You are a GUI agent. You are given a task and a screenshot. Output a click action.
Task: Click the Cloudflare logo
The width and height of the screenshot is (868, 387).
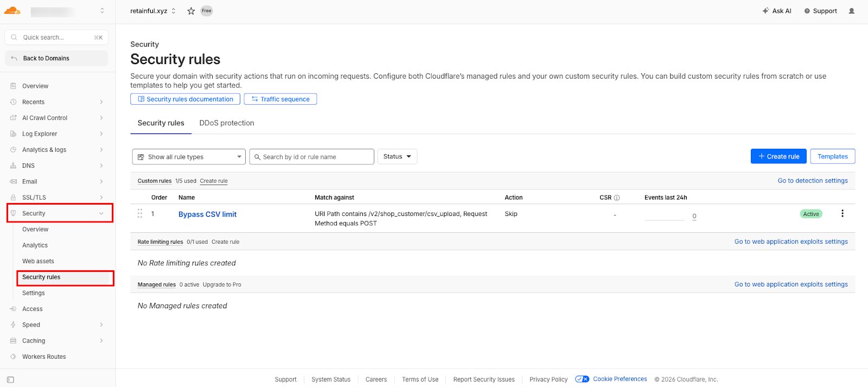pos(12,10)
